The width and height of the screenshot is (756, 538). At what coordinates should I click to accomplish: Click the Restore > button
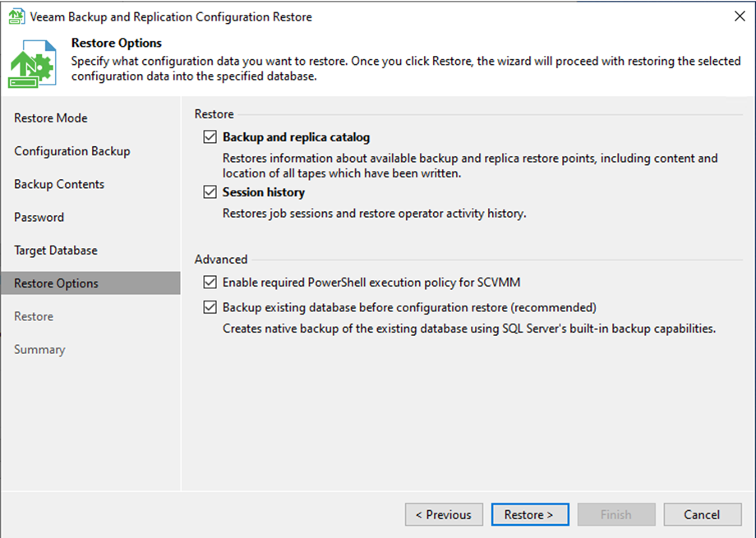[530, 514]
